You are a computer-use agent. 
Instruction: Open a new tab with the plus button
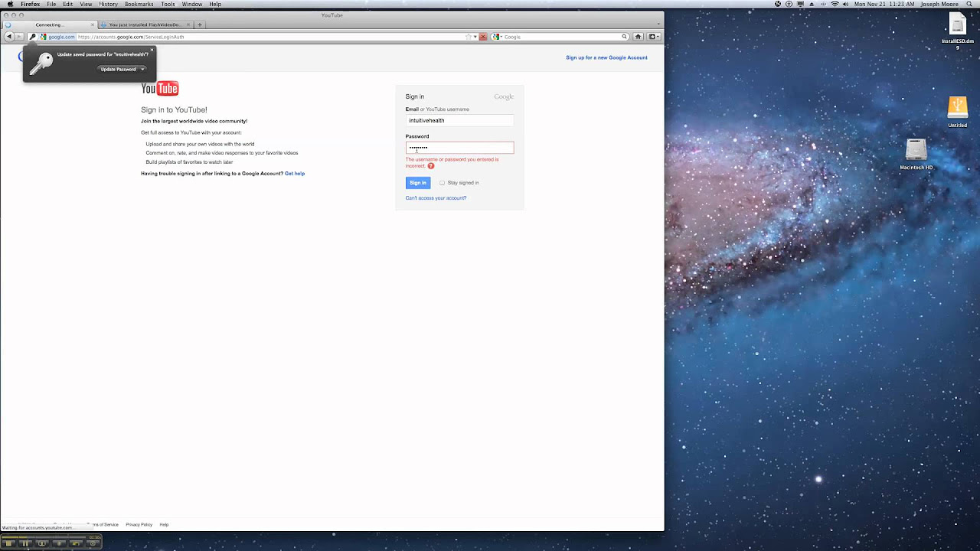point(200,24)
